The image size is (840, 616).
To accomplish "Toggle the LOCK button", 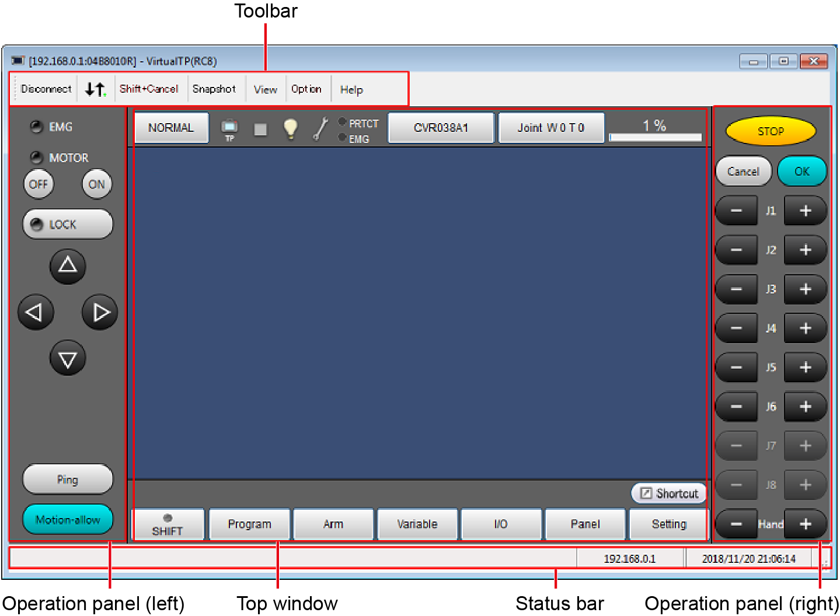I will pos(68,225).
